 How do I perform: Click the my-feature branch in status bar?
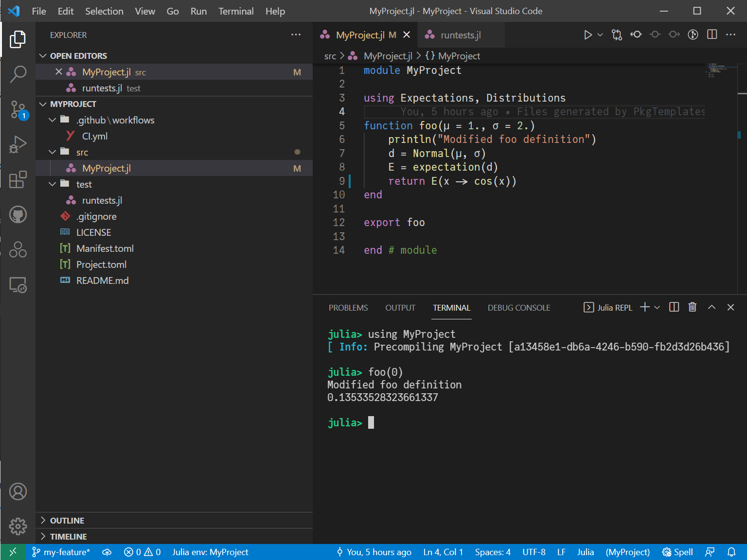pos(61,552)
